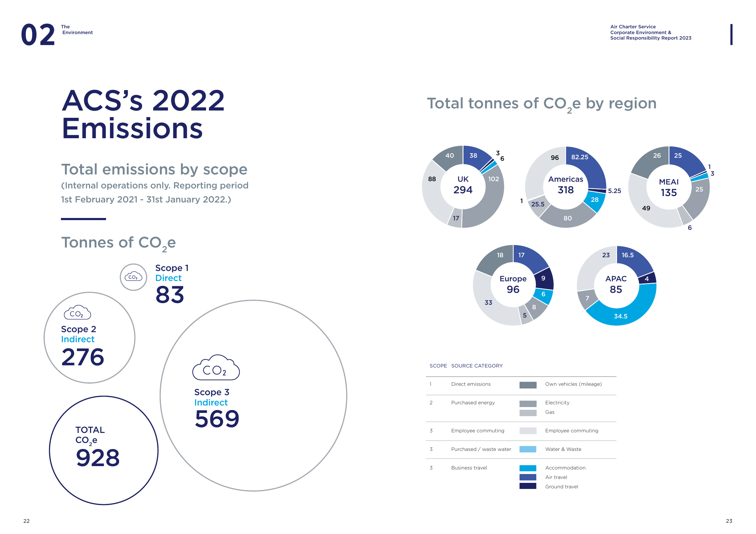Click the 'Direct emissions' table row text
The width and height of the screenshot is (756, 534).
coord(471,384)
